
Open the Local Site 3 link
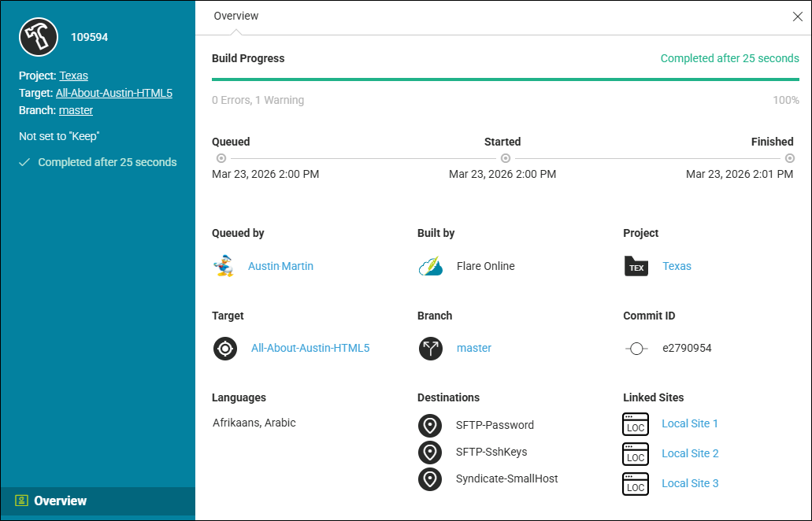coord(690,483)
